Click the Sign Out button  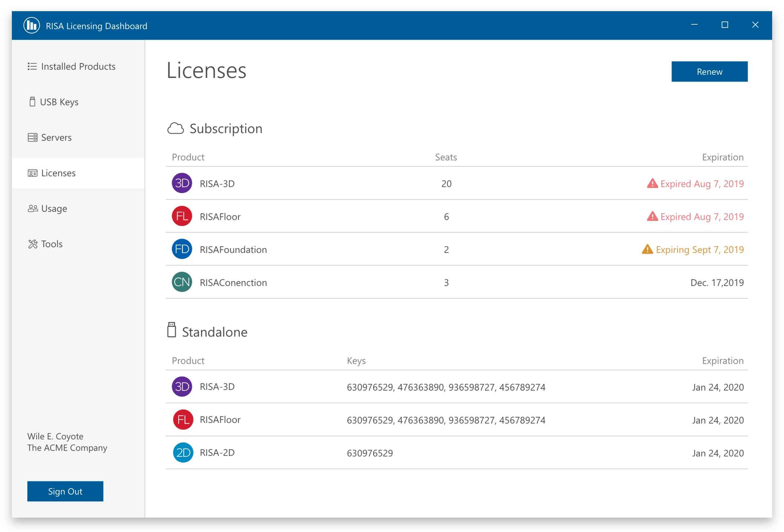coord(65,492)
